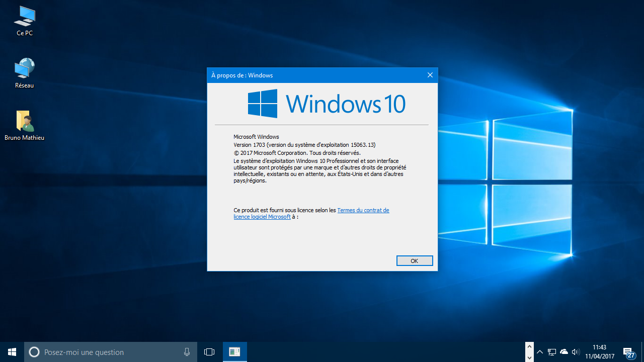Open Action Center notifications icon
This screenshot has width=644, height=362.
(x=629, y=352)
